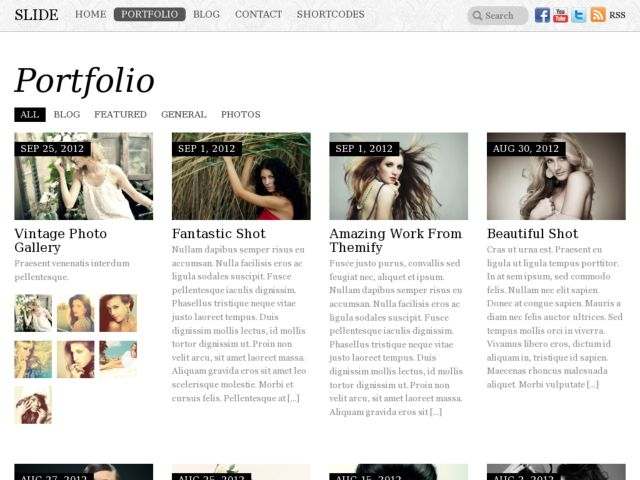The image size is (640, 480).
Task: Open the BLOG navigation menu item
Action: [x=206, y=14]
